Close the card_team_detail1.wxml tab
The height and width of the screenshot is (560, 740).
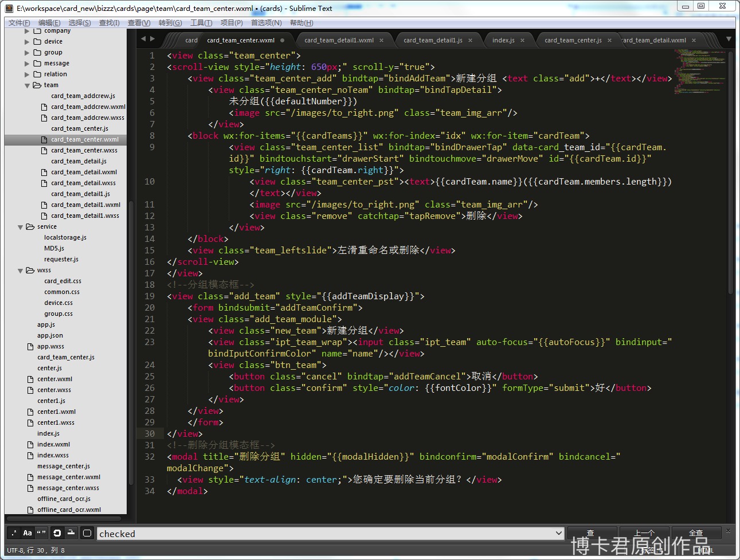click(382, 41)
